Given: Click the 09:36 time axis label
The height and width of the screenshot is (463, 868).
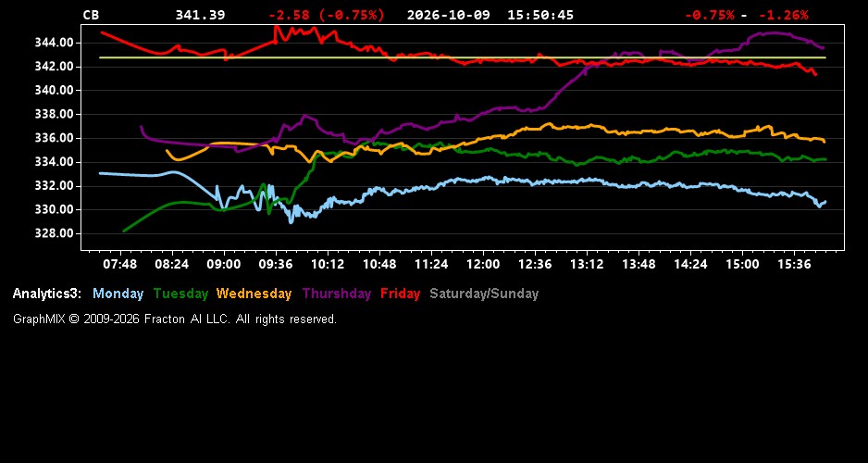Looking at the screenshot, I should click(x=275, y=264).
